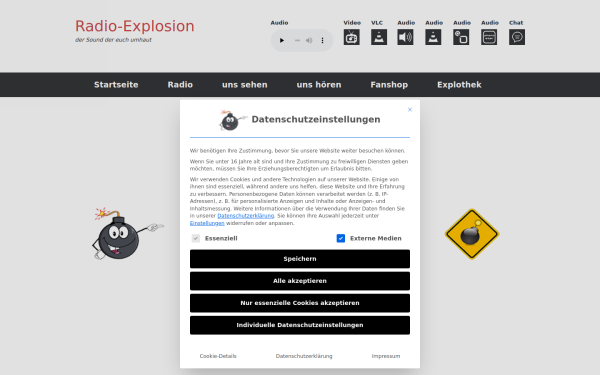The width and height of the screenshot is (600, 375).
Task: Click the disabled Essenziell checkbox
Action: [x=196, y=238]
